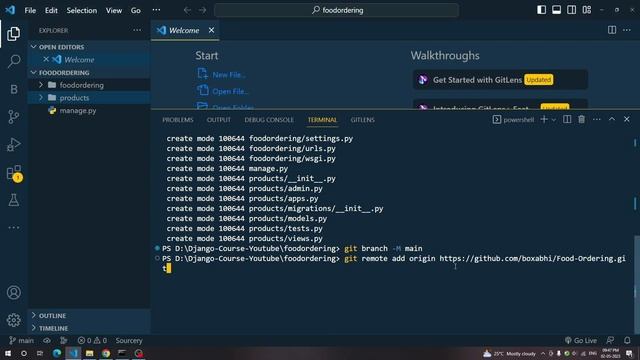Expand the foodordering folder
The height and width of the screenshot is (360, 640).
click(89, 85)
